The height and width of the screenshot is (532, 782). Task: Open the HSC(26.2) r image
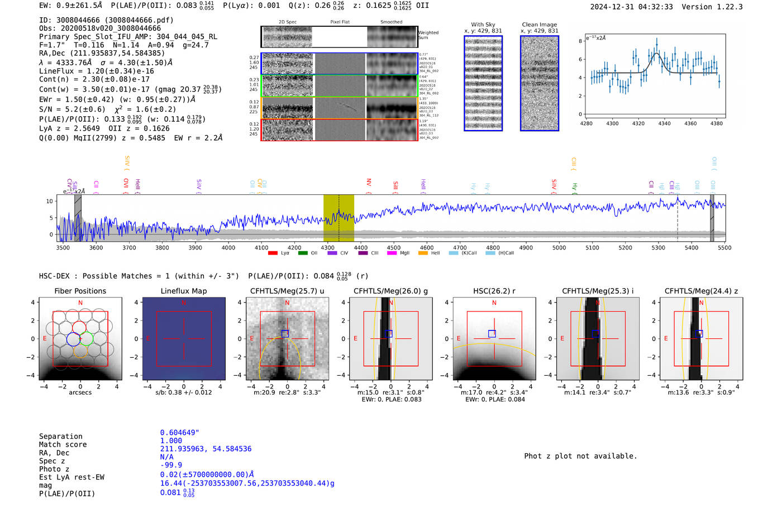click(x=494, y=339)
